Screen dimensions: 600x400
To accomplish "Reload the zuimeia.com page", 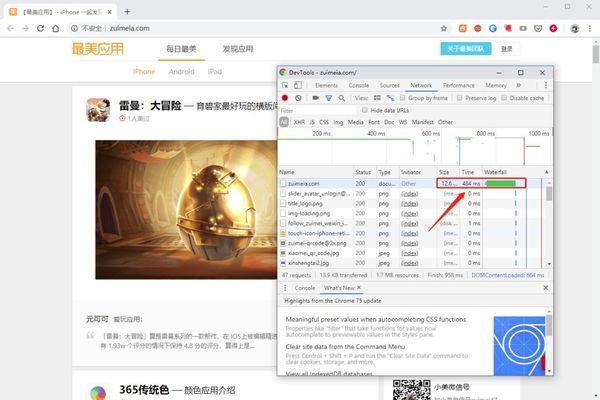I will click(40, 28).
